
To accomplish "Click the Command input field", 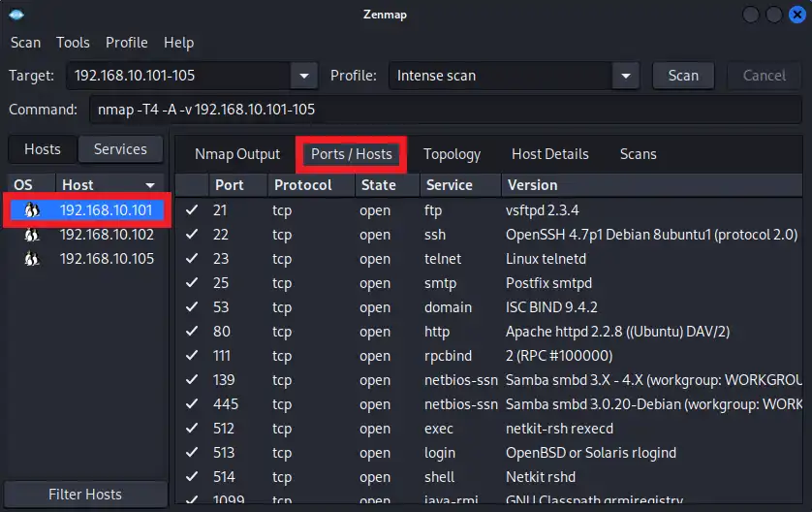I will pyautogui.click(x=446, y=110).
